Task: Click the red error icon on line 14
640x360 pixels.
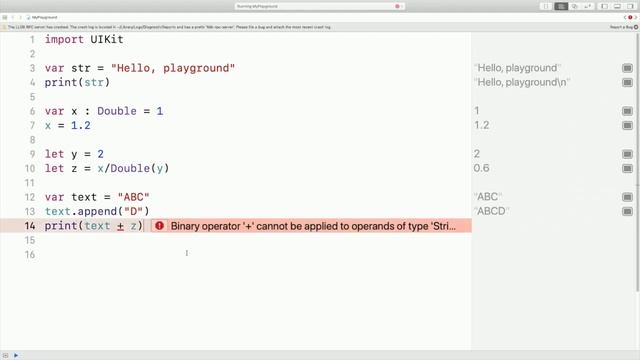Action: pos(159,226)
